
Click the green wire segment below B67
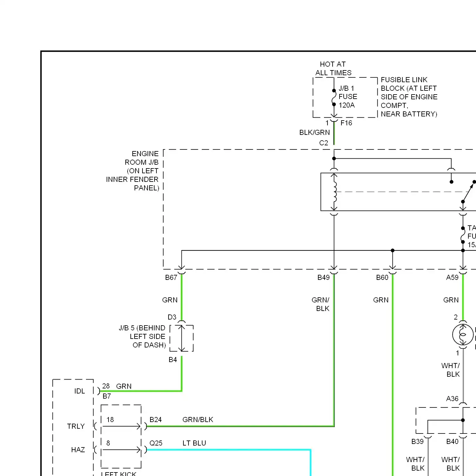click(182, 297)
